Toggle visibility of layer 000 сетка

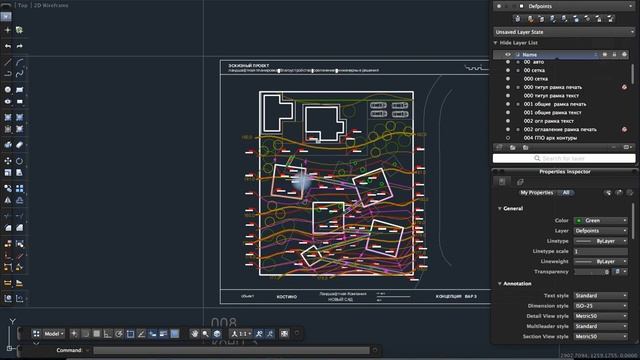(x=508, y=79)
